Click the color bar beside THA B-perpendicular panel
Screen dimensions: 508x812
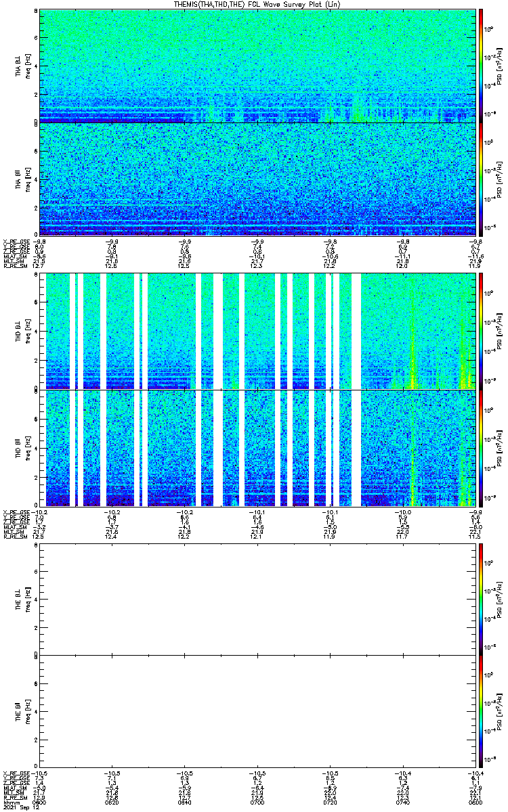[x=481, y=66]
